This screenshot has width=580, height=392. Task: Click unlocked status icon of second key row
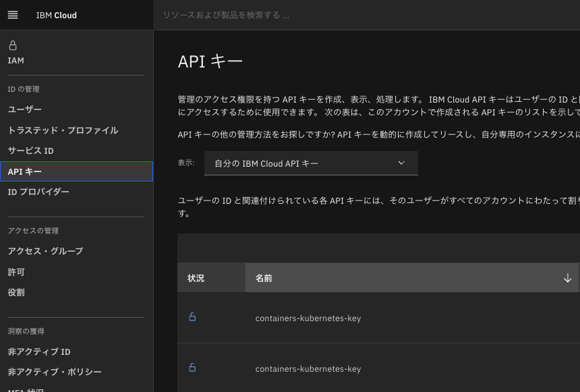coord(192,368)
